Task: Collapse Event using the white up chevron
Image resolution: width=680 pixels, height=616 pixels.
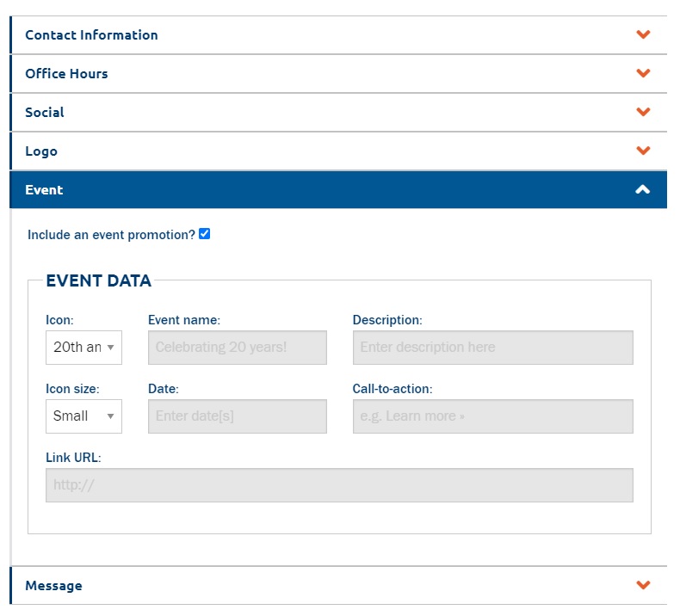Action: 643,189
